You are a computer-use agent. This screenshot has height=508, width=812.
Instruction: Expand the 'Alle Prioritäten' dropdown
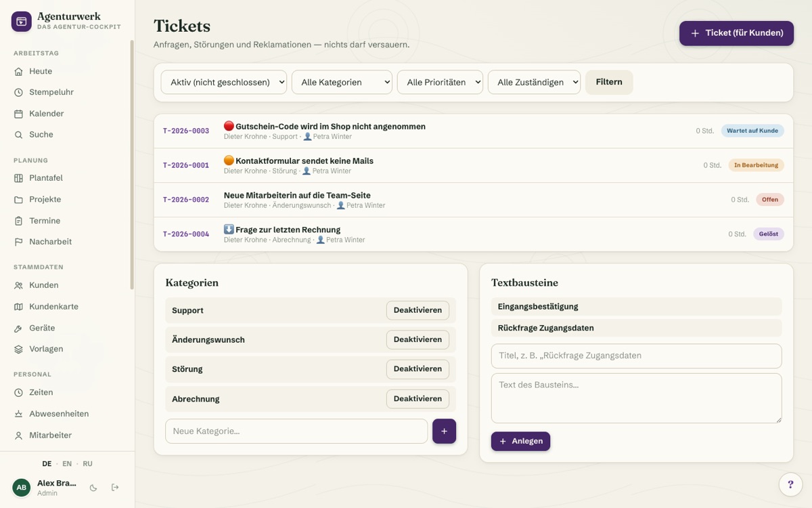440,82
